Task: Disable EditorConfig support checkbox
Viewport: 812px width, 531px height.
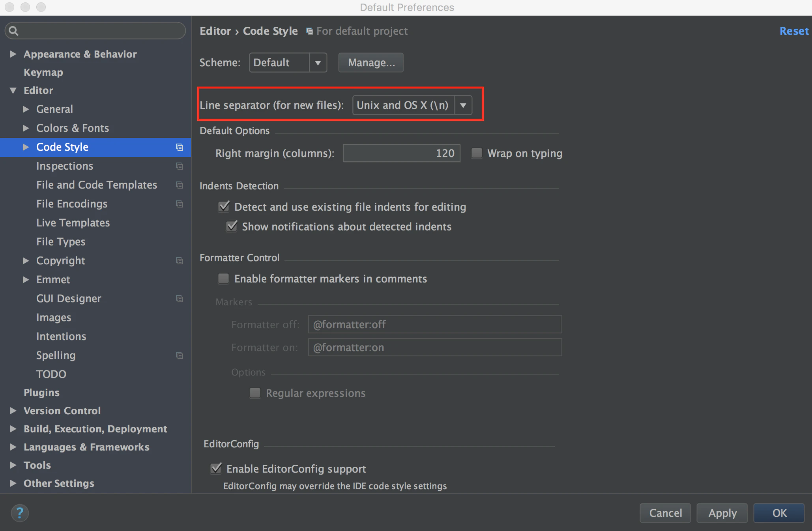Action: [216, 468]
